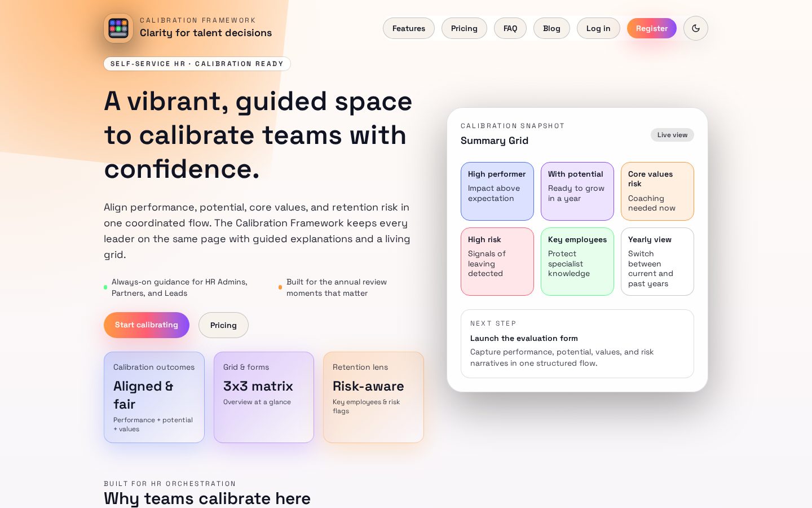Select the Core values risk card

[x=657, y=191]
